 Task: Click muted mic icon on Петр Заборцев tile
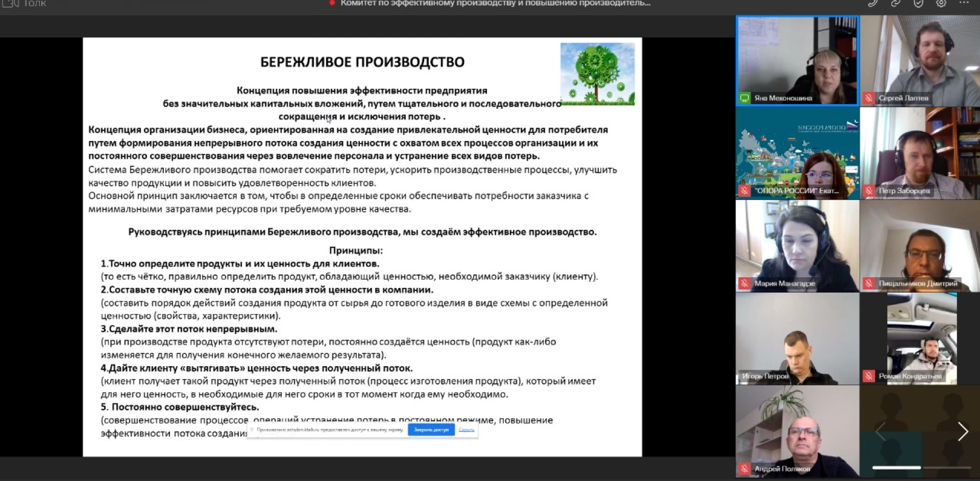click(x=869, y=191)
